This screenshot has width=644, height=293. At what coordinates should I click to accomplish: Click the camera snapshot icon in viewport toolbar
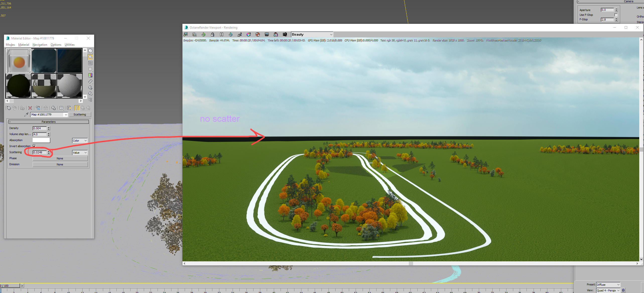285,34
